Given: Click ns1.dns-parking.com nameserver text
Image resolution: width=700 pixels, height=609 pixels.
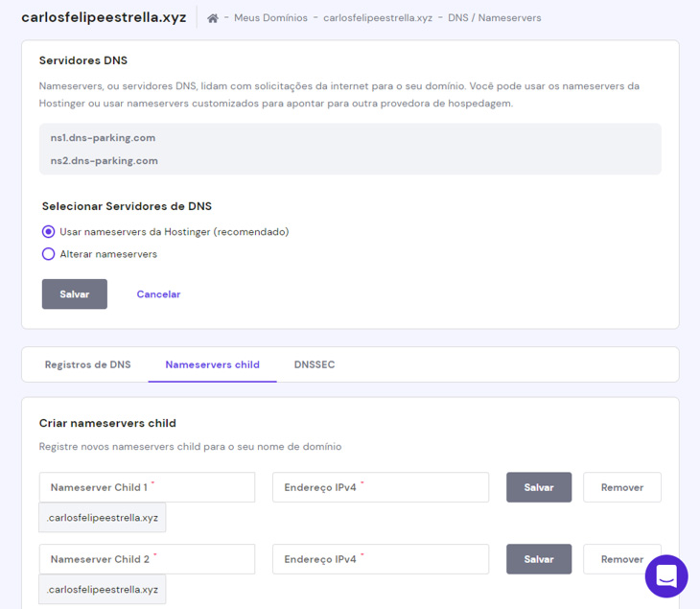Looking at the screenshot, I should 104,138.
